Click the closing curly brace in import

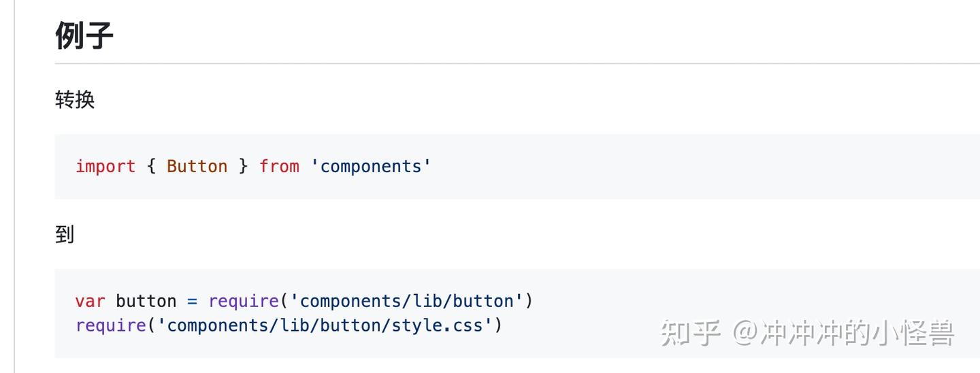coord(243,166)
